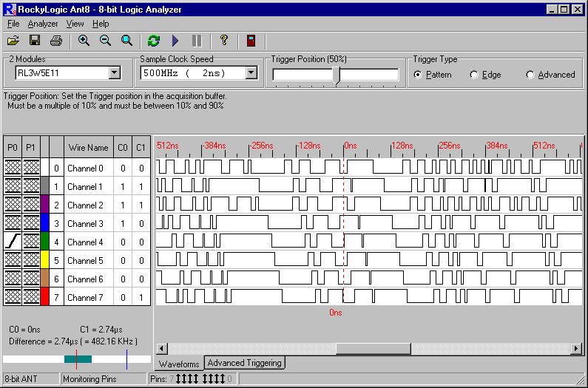
Task: Open the module dropdown showing RL3W5E11
Action: click(115, 72)
